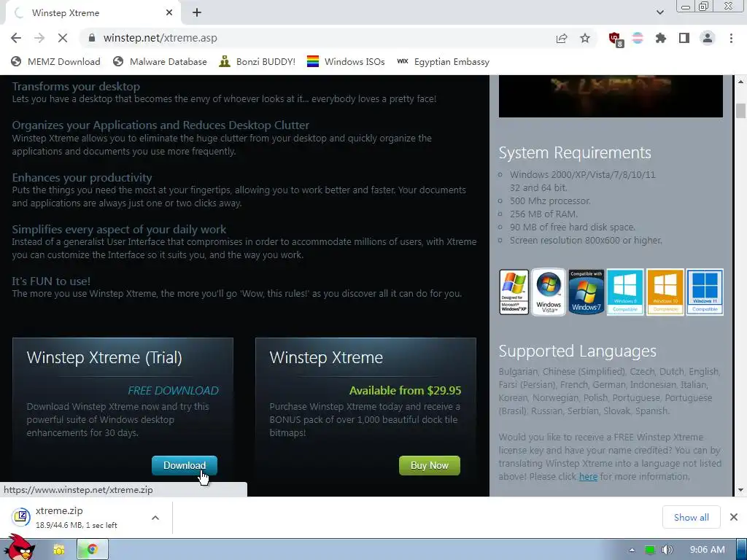The height and width of the screenshot is (560, 747).
Task: Open a new tab with plus button
Action: point(197,13)
